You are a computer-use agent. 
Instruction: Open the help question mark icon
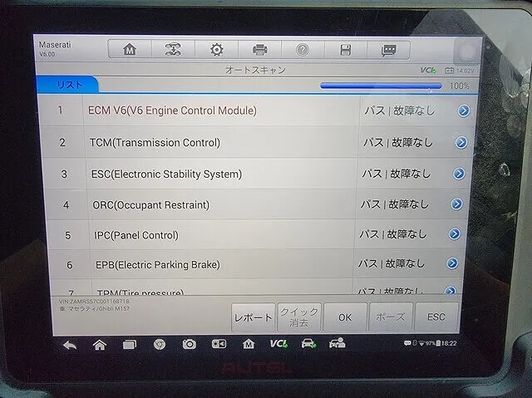pos(303,50)
